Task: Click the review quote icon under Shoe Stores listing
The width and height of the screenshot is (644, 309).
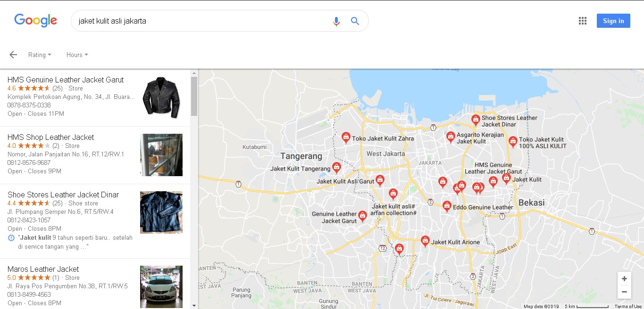Action: coord(11,238)
